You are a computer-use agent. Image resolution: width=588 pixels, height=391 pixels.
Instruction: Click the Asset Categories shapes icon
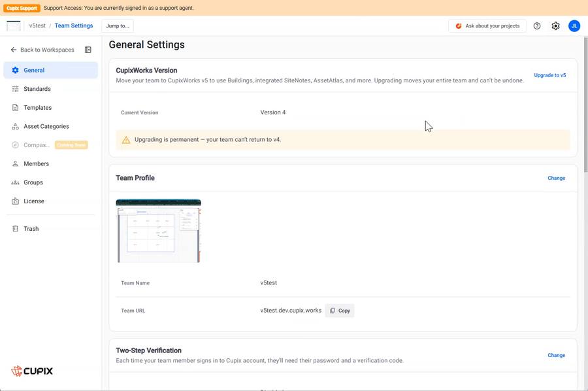(16, 126)
